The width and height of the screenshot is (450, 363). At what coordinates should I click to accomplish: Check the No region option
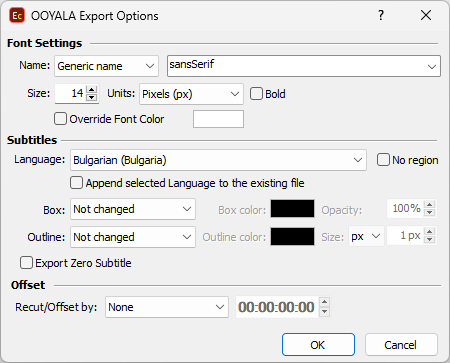(x=383, y=160)
